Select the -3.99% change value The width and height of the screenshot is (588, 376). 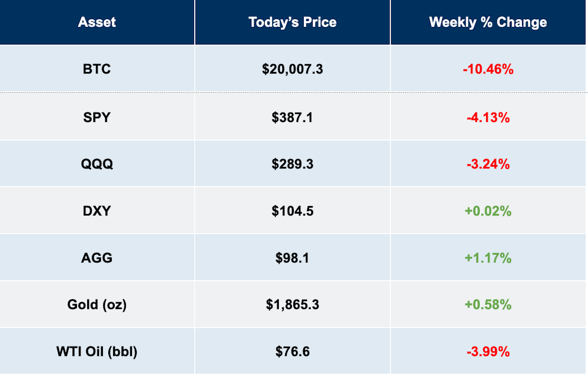pyautogui.click(x=488, y=352)
